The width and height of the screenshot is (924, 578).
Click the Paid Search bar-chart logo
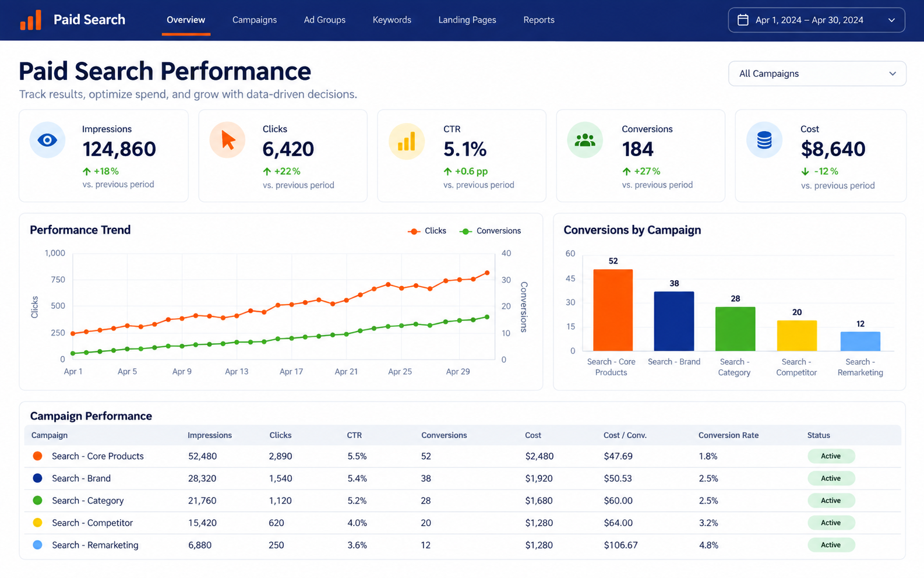click(31, 20)
